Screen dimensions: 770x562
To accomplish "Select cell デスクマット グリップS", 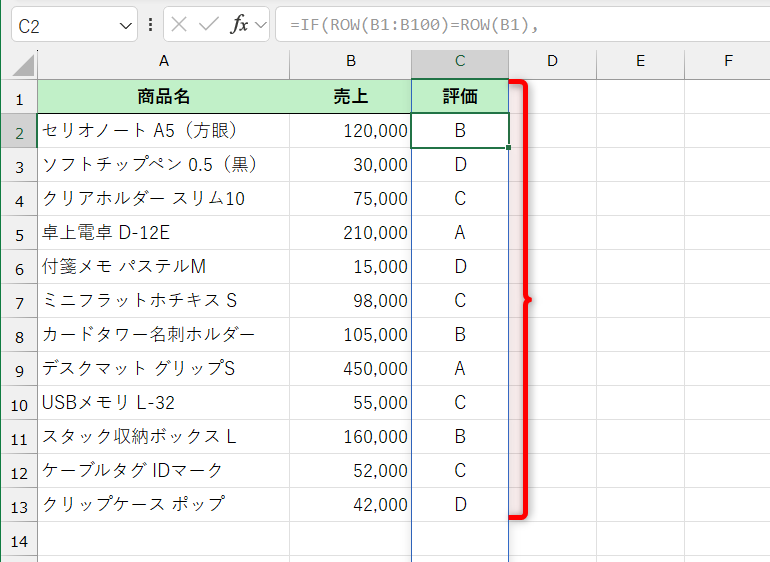I will [164, 368].
